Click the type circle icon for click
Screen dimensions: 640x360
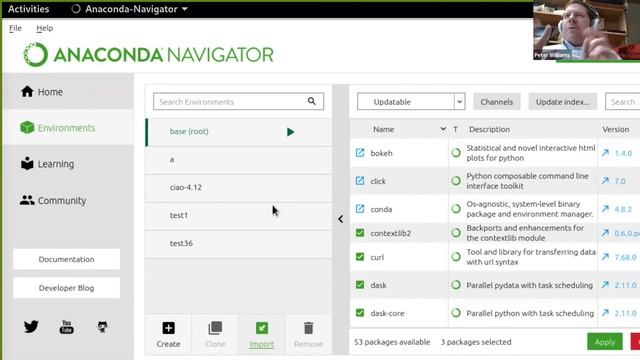pos(456,180)
